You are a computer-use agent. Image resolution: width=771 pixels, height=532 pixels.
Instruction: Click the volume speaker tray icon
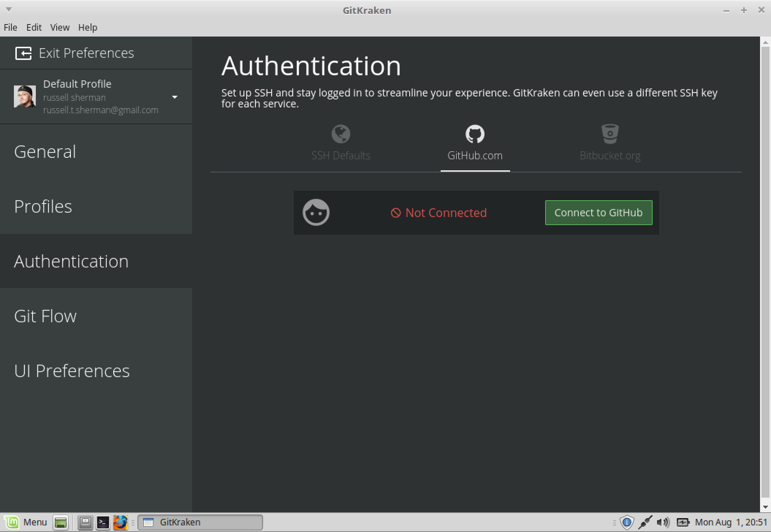tap(663, 522)
